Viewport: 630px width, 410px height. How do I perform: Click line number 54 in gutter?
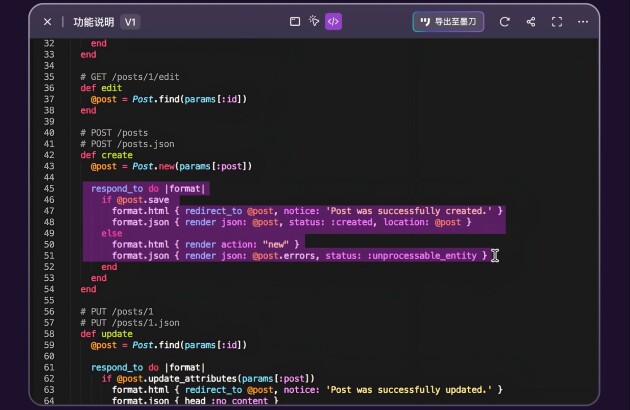49,289
